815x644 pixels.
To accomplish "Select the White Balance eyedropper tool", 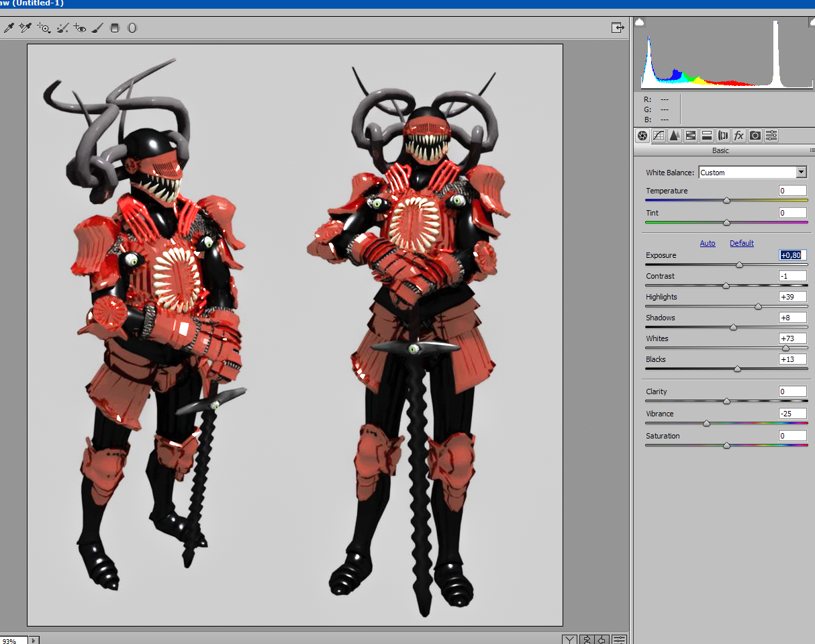I will click(9, 28).
